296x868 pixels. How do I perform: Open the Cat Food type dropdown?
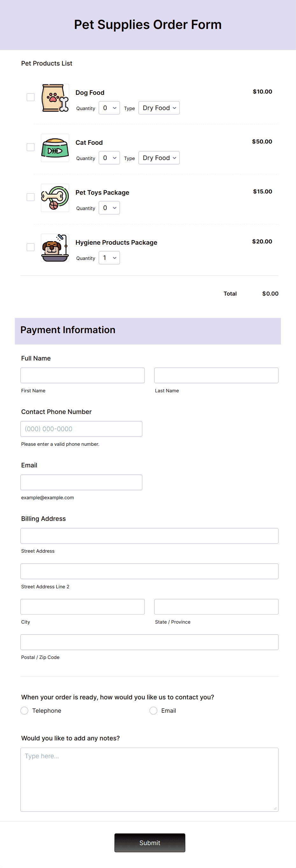[159, 157]
